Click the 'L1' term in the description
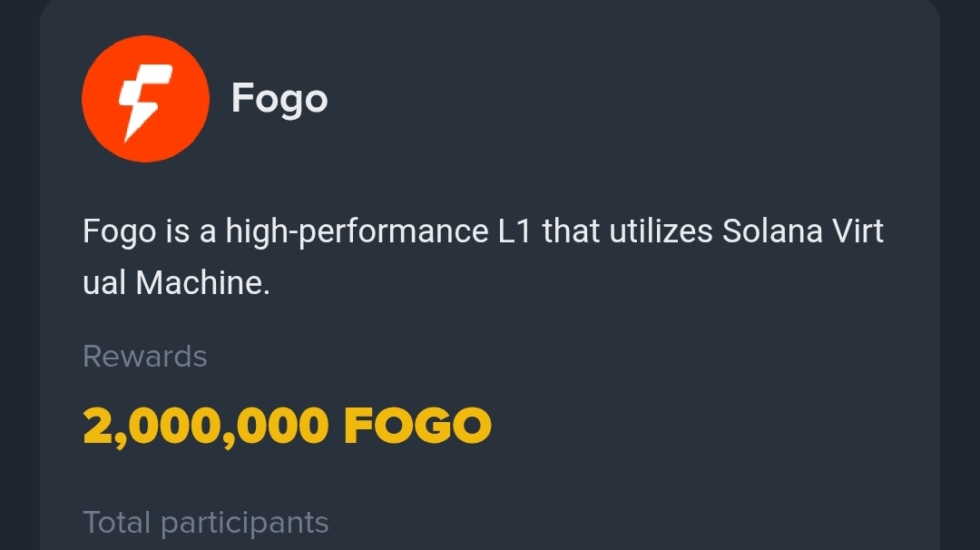The width and height of the screenshot is (980, 550). 514,231
